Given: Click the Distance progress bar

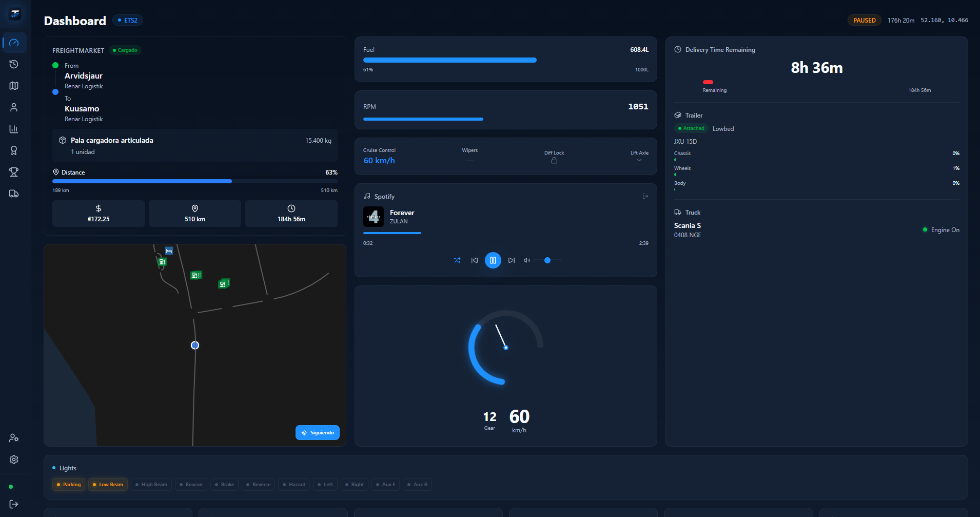Looking at the screenshot, I should point(195,181).
